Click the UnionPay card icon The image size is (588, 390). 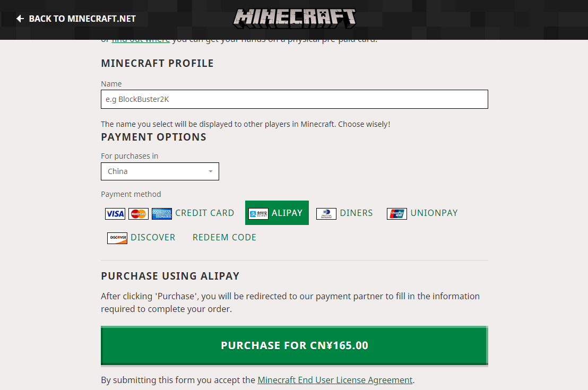(x=397, y=214)
